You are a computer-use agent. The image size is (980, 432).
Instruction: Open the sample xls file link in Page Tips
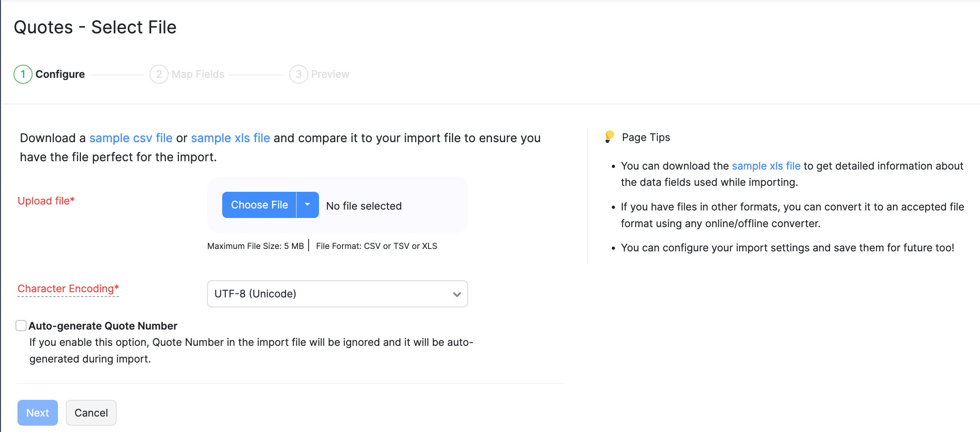click(x=766, y=166)
